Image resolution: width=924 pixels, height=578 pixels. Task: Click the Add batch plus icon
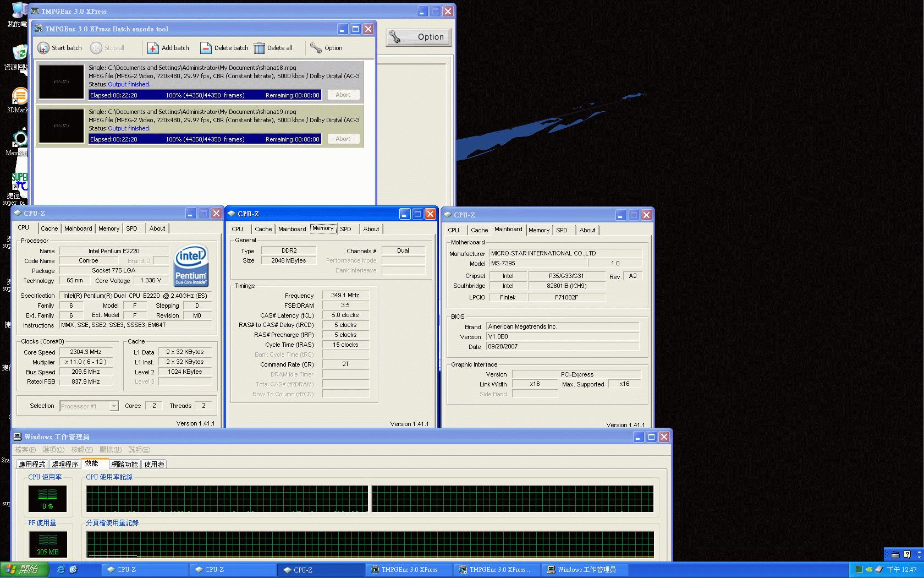tap(153, 48)
